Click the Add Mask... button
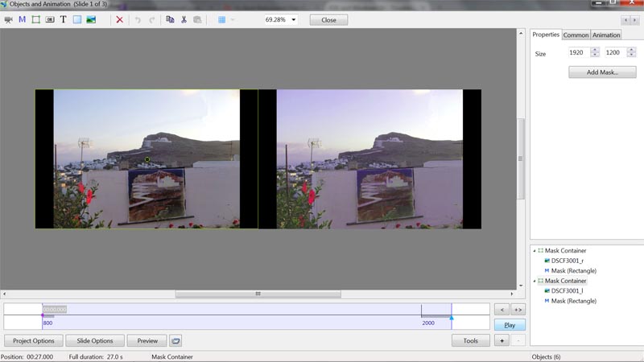Image resolution: width=644 pixels, height=362 pixels. coord(602,72)
